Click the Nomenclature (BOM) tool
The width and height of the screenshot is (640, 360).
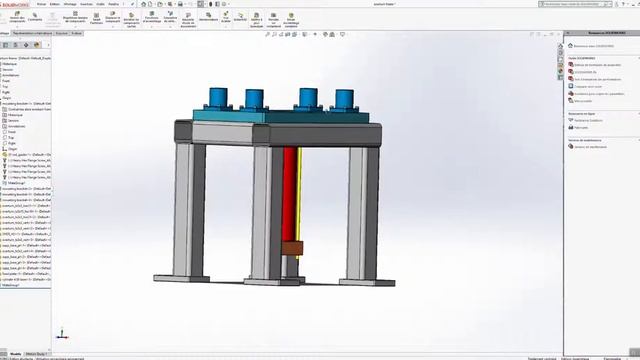click(208, 17)
